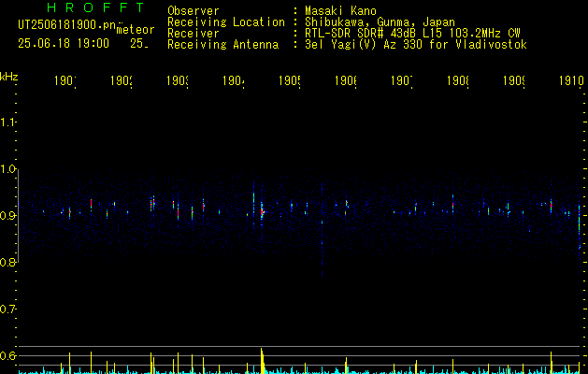Click the 1.1 frequency axis label
The height and width of the screenshot is (374, 588).
click(x=8, y=122)
